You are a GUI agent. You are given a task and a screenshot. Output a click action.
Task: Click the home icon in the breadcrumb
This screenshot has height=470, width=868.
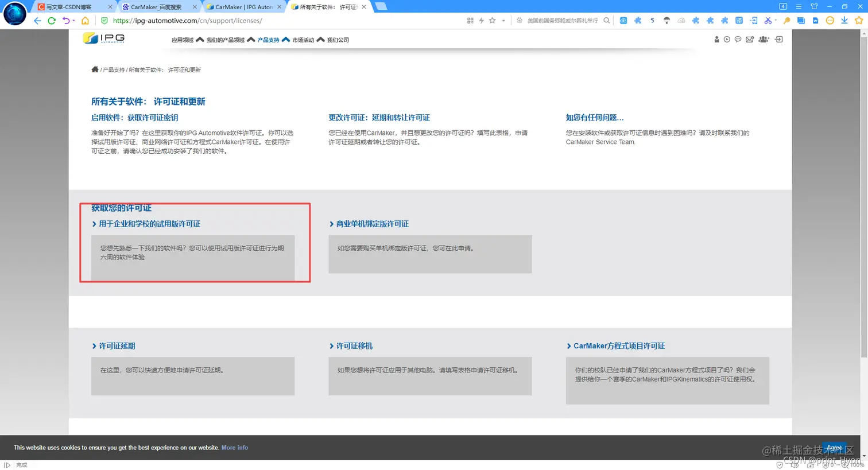click(95, 69)
